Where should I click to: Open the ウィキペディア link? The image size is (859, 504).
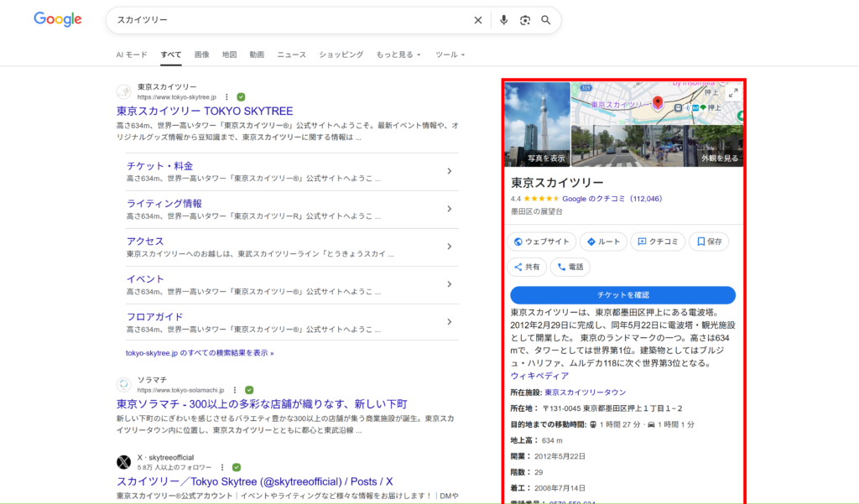tap(539, 376)
